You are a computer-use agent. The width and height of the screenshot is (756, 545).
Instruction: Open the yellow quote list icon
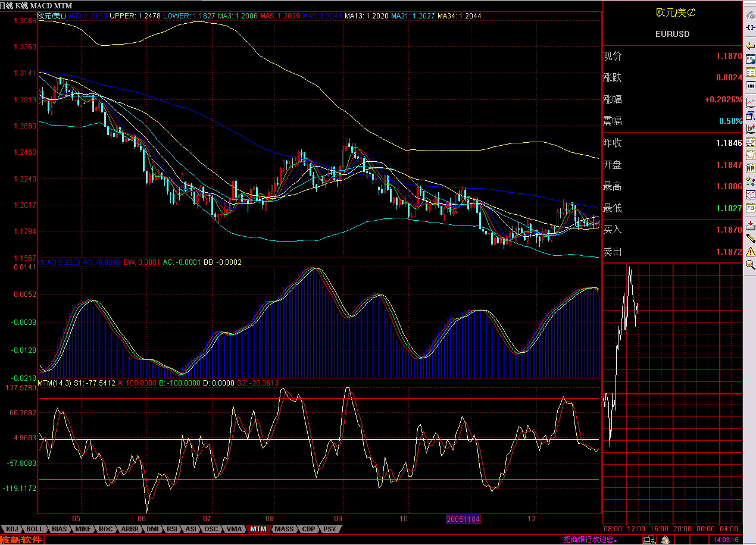pyautogui.click(x=751, y=72)
